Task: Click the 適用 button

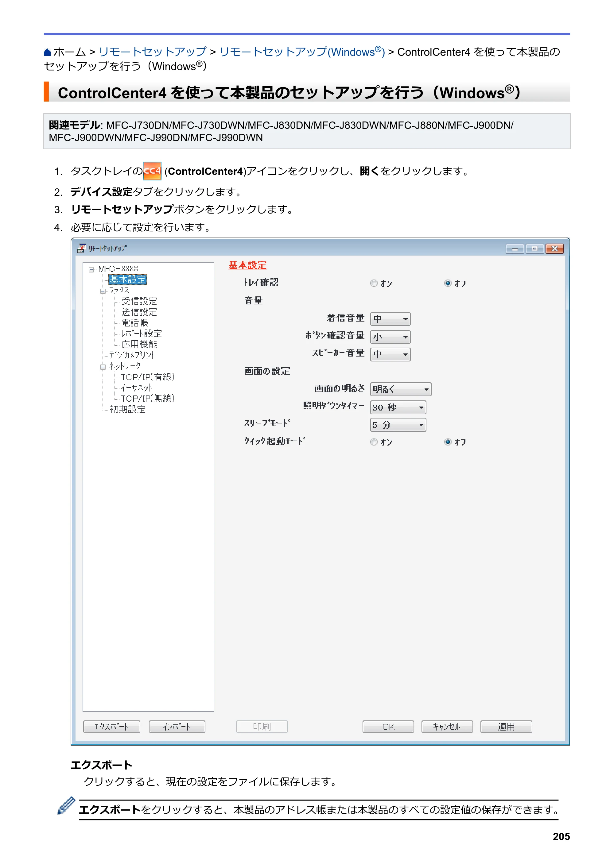Action: [506, 727]
